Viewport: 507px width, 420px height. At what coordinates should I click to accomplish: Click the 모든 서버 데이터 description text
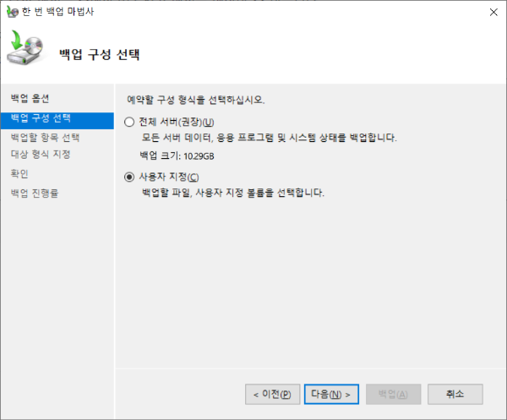pos(269,138)
